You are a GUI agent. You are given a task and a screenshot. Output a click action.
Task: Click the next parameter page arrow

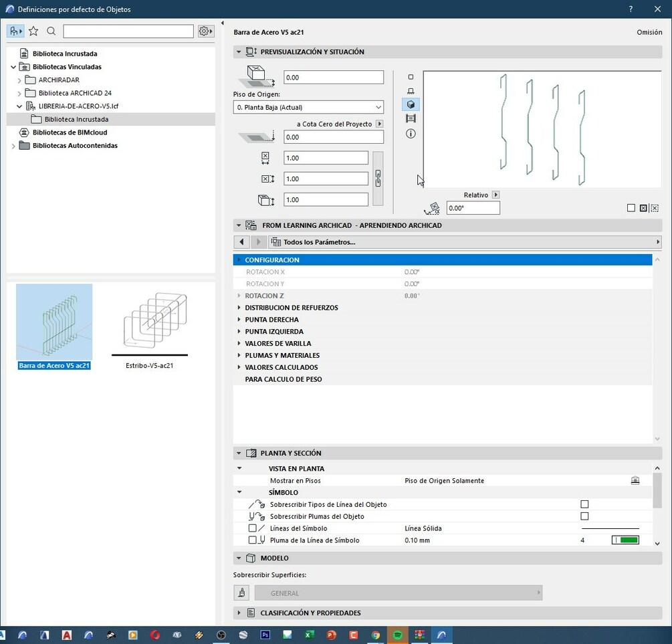pyautogui.click(x=258, y=242)
